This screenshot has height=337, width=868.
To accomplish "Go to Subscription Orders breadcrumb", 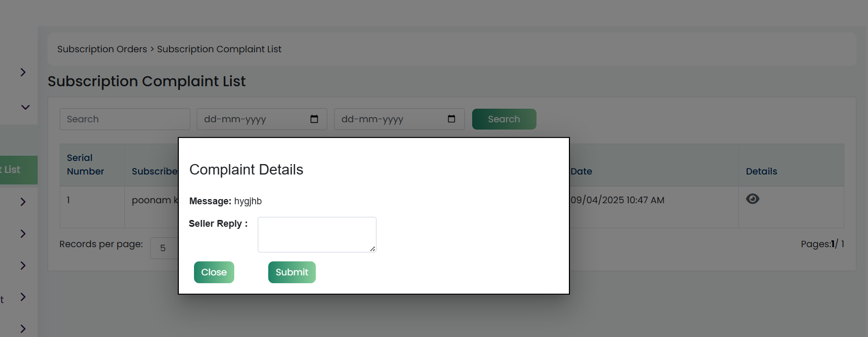I will pos(102,49).
